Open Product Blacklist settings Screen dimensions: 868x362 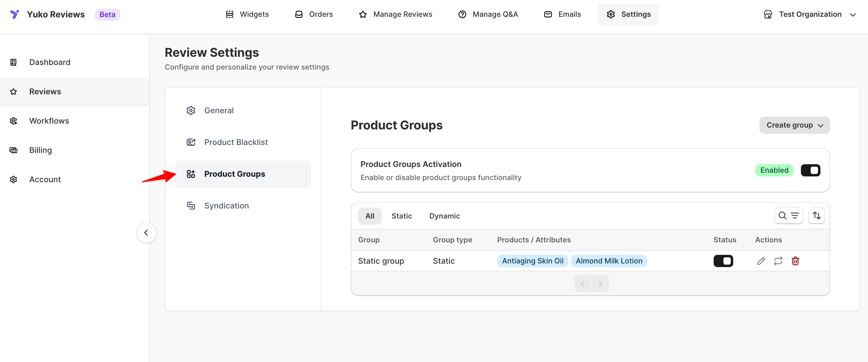click(243, 142)
